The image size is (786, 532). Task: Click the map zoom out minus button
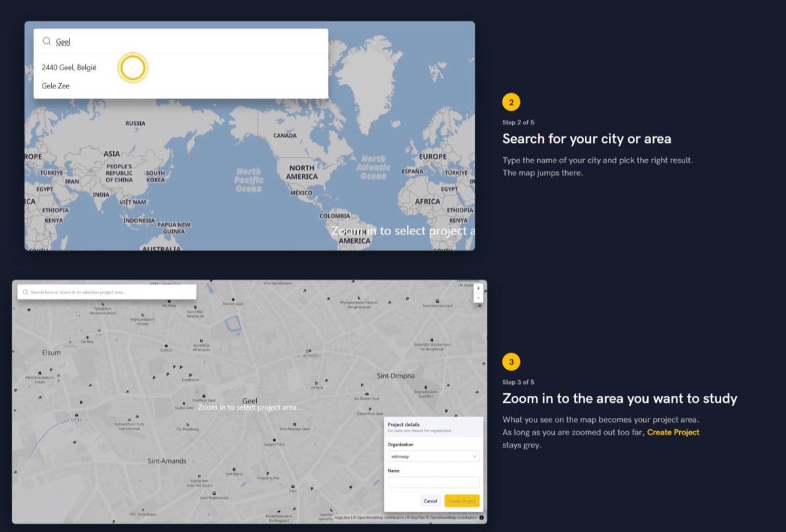(x=478, y=297)
